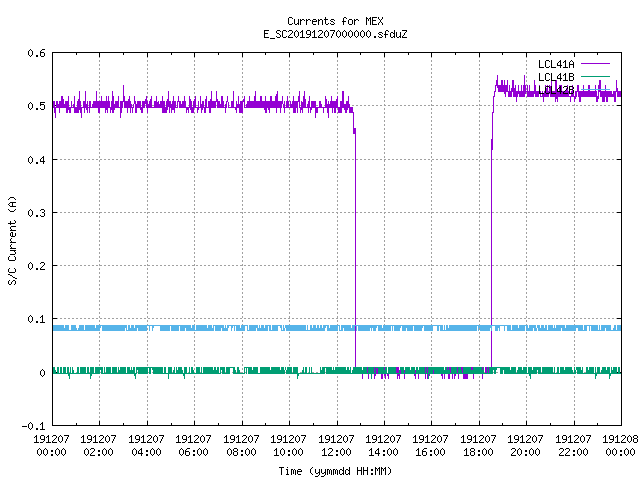
Task: Click the 0 y-axis tick label
Action: click(x=42, y=373)
